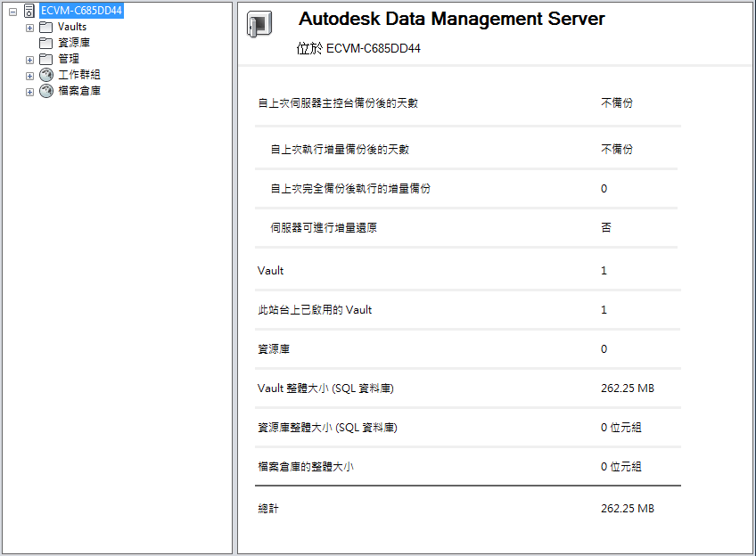
Task: Select Vaults in the tree
Action: pos(72,27)
